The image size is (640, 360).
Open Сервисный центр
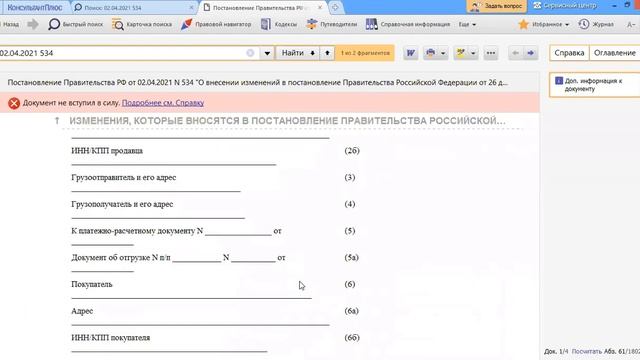(565, 6)
